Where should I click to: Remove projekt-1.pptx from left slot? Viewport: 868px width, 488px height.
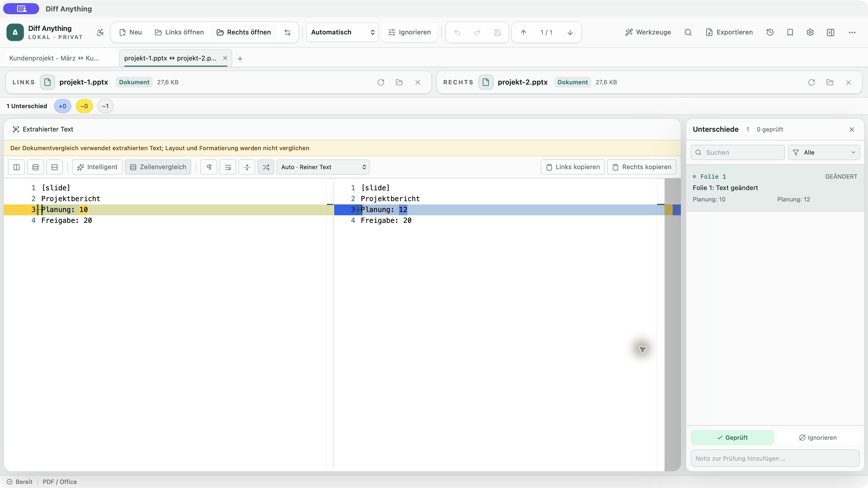click(417, 82)
